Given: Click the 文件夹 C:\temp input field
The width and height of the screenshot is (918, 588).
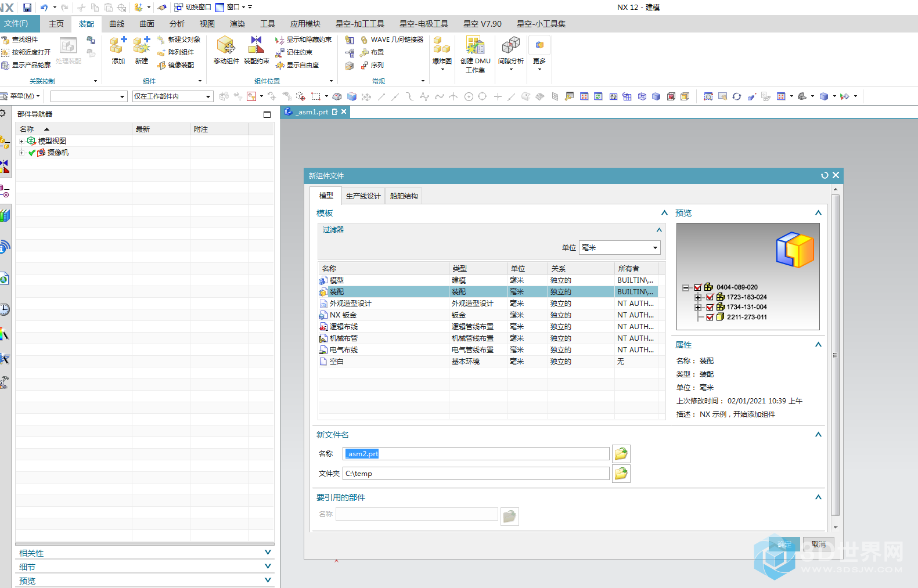Looking at the screenshot, I should point(476,474).
